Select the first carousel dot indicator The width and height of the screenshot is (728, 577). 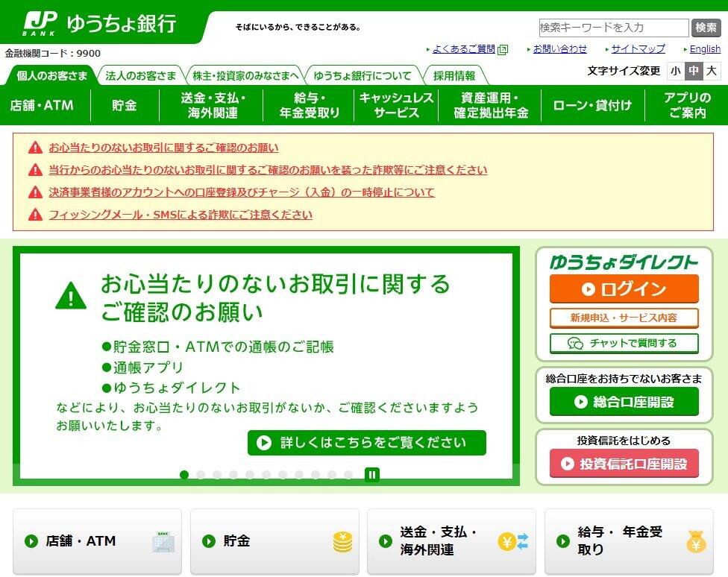click(183, 473)
